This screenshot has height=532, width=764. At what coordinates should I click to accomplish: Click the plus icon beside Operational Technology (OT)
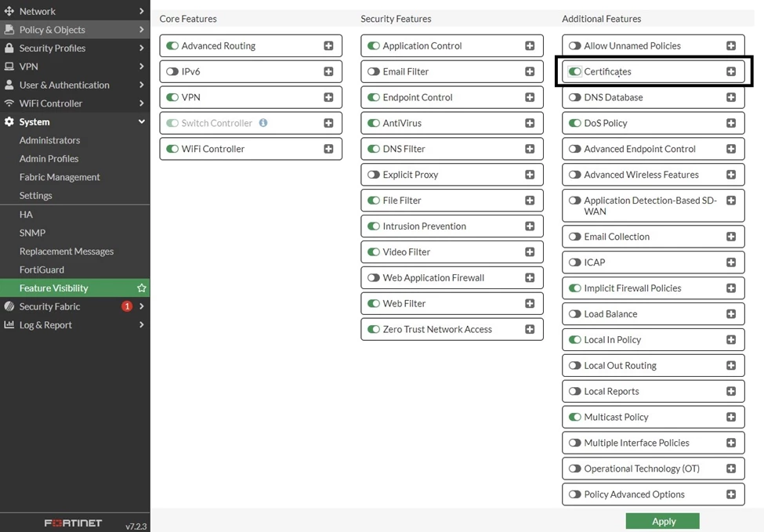731,469
